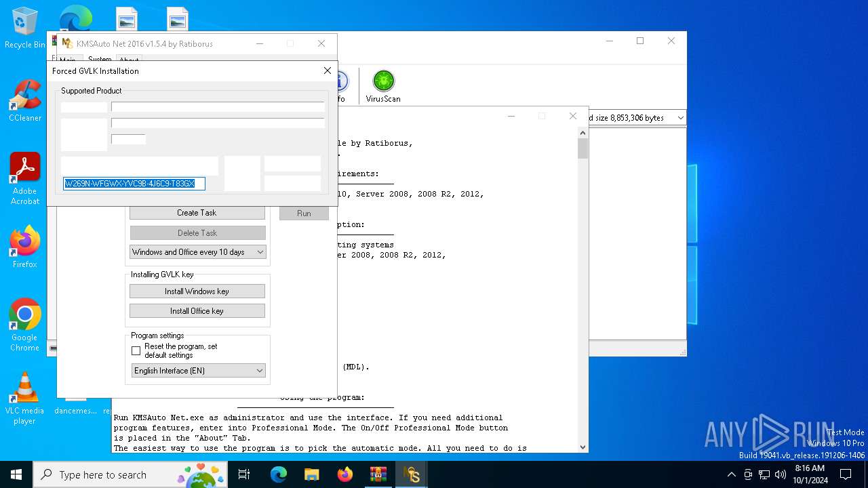Click the Install Office key button
868x488 pixels.
coord(197,311)
